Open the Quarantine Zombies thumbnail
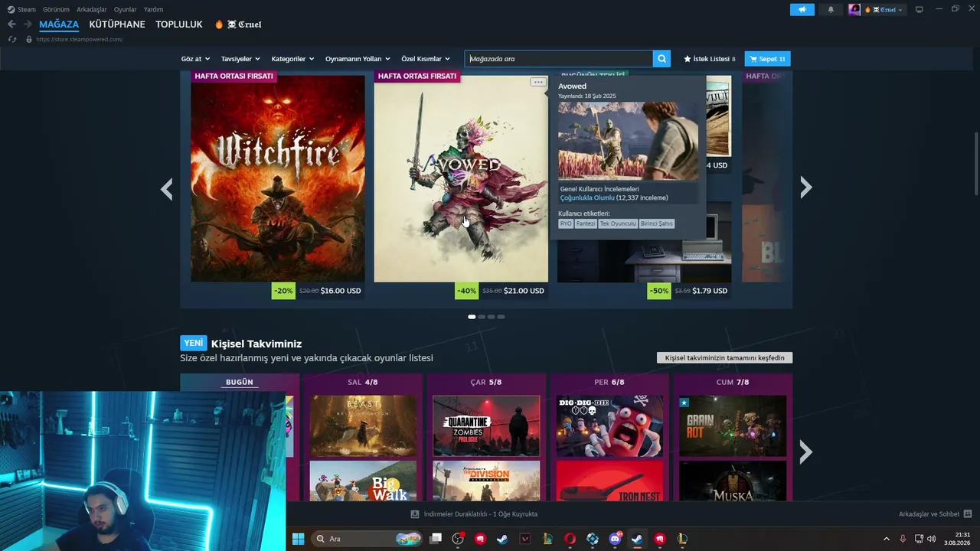This screenshot has height=551, width=980. click(486, 425)
